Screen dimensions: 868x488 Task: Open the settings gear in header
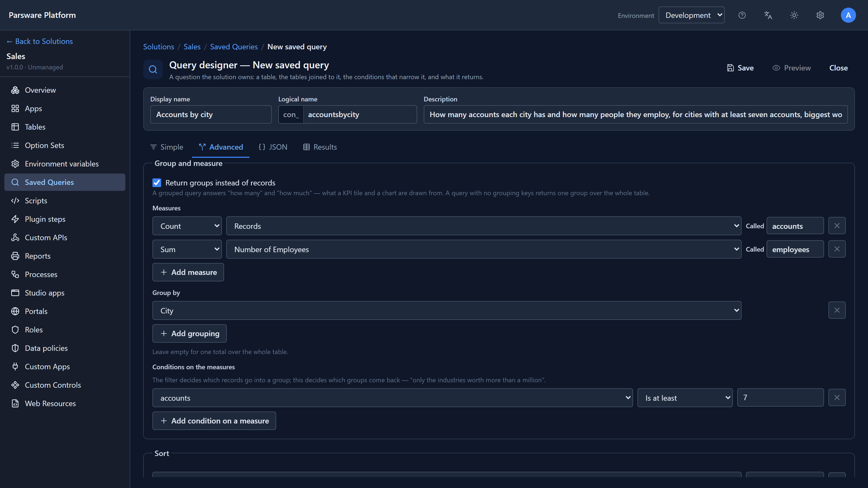820,15
